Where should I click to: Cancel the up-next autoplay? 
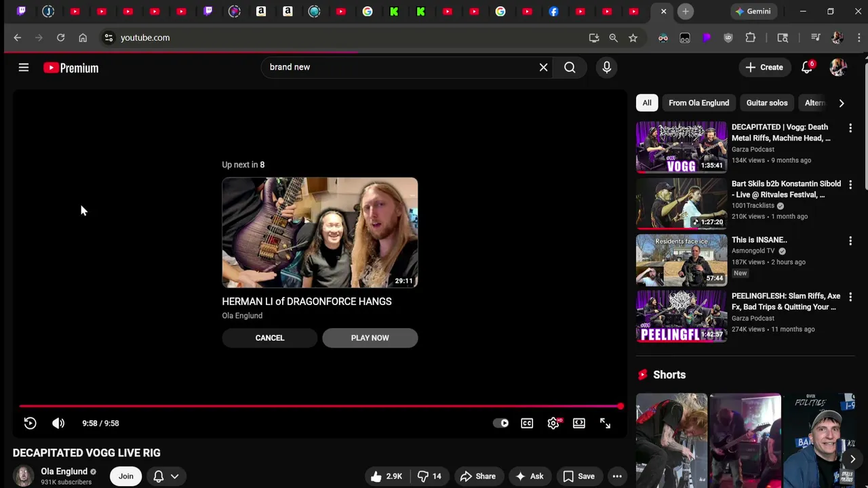coord(269,338)
